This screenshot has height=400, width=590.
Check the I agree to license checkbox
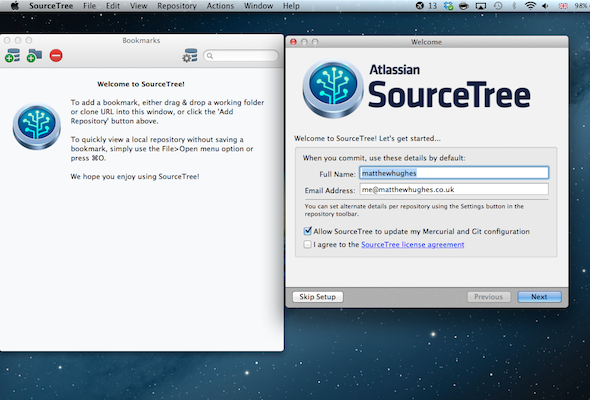coord(307,244)
